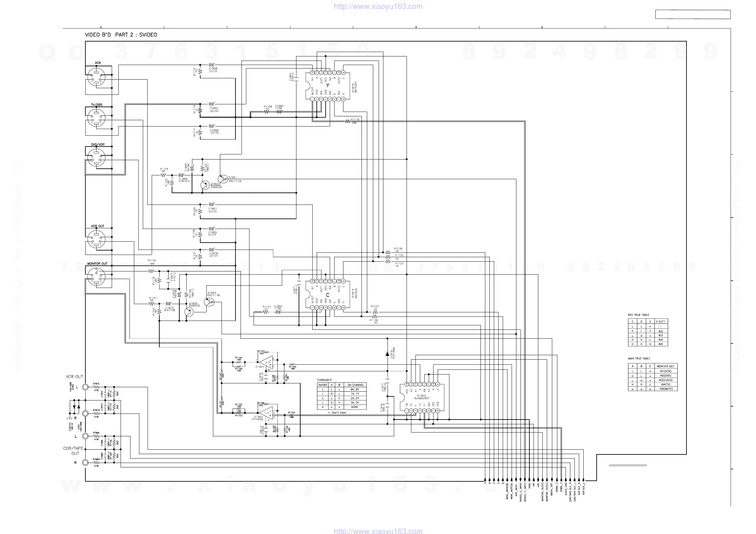This screenshot has width=756, height=534.
Task: Click the DVD/VDP S-Video connector symbol
Action: click(x=96, y=157)
